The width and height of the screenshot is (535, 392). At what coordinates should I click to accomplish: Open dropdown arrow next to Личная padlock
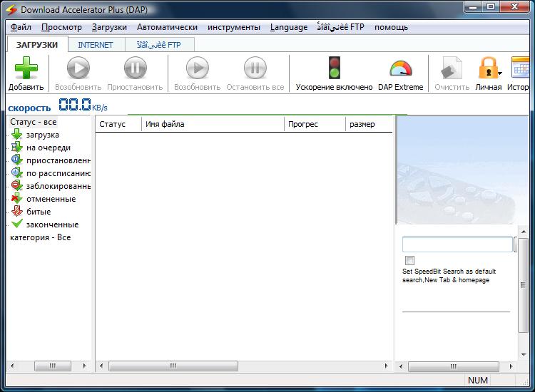click(500, 73)
